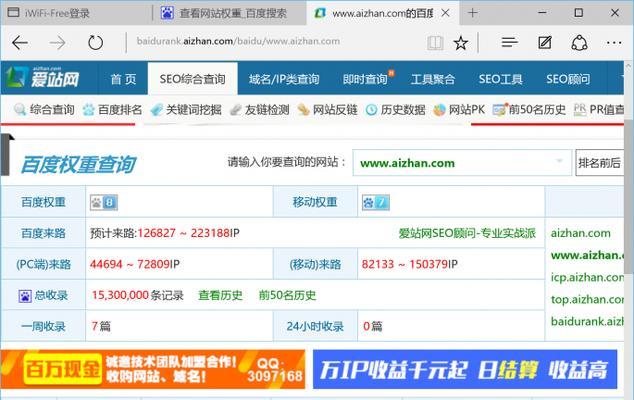Click 15,300,000 records value
The width and height of the screenshot is (634, 400).
coord(120,295)
